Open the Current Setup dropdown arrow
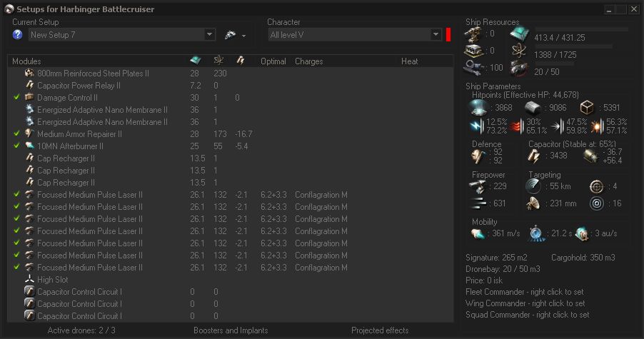The width and height of the screenshot is (644, 339). point(209,34)
